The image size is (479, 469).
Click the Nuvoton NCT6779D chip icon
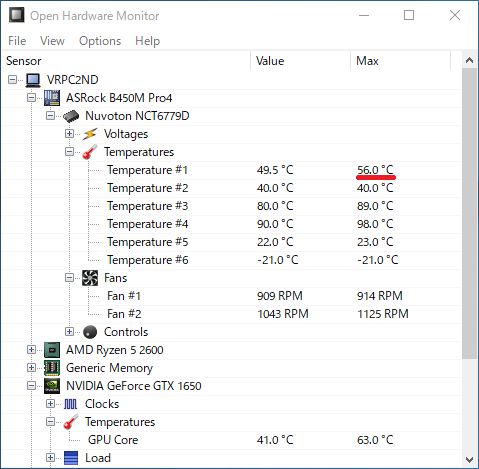[71, 116]
